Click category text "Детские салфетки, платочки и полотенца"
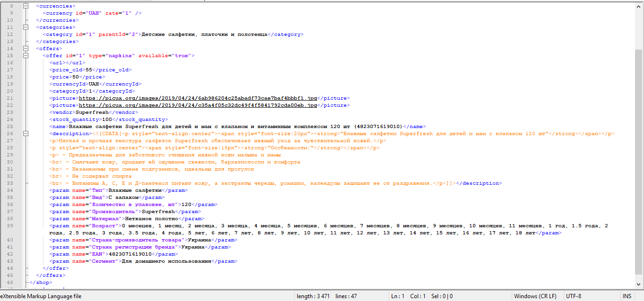Viewport: 644px width, 301px height. click(205, 34)
